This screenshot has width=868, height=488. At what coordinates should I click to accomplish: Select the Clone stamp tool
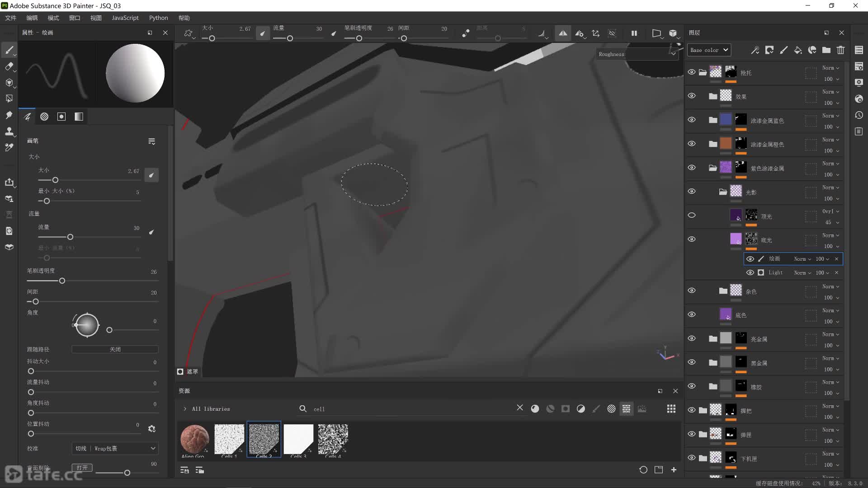point(9,131)
